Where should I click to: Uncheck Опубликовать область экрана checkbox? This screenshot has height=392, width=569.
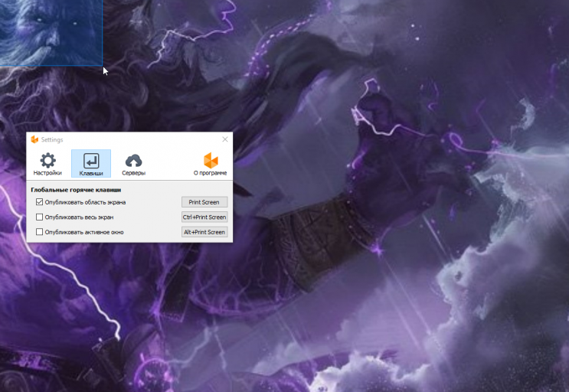40,202
